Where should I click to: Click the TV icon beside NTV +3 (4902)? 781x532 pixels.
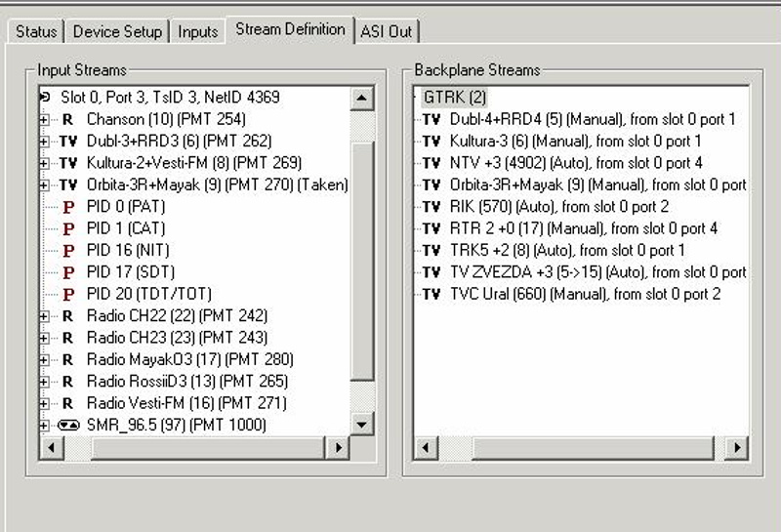click(432, 163)
